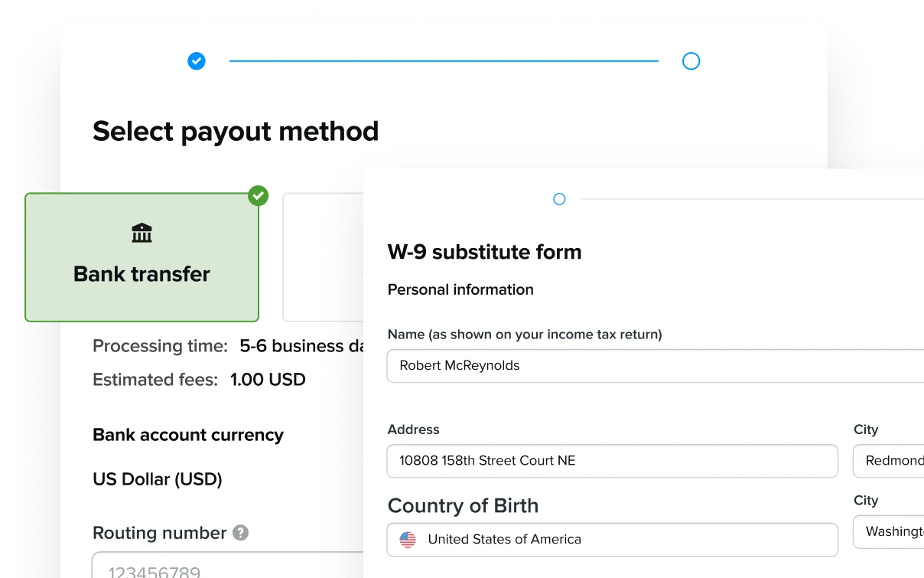Click US Dollar (USD) currency selector
The height and width of the screenshot is (578, 924).
[x=158, y=479]
